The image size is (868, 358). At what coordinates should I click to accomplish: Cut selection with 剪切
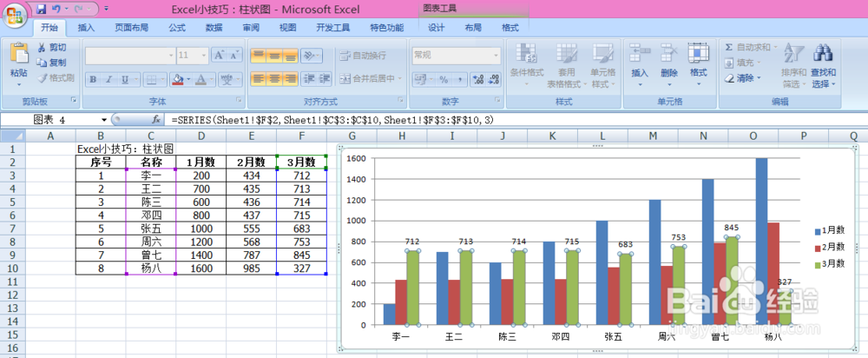tap(51, 48)
